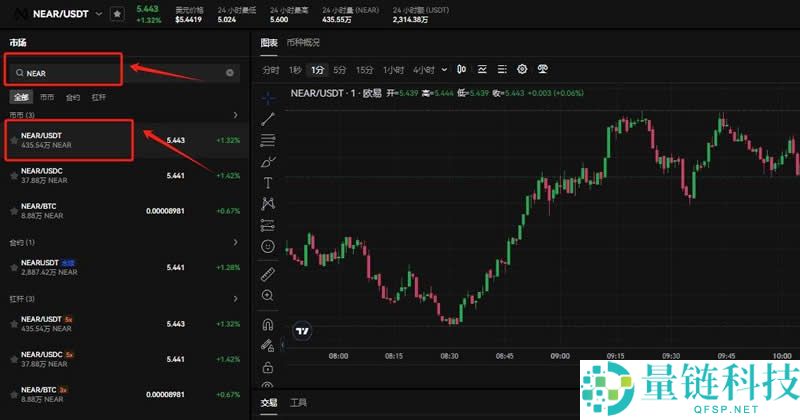Viewport: 800px width, 420px height.
Task: Filter market list by 杠杆
Action: tap(99, 98)
